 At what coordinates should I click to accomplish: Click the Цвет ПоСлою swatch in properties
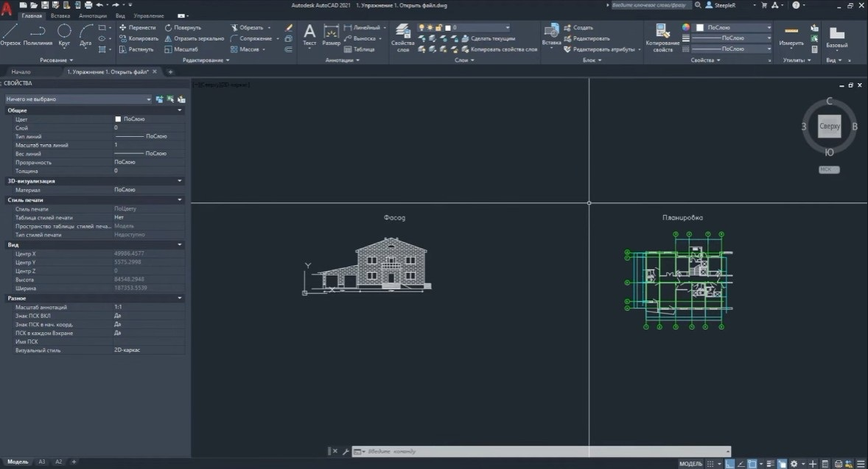pos(118,119)
